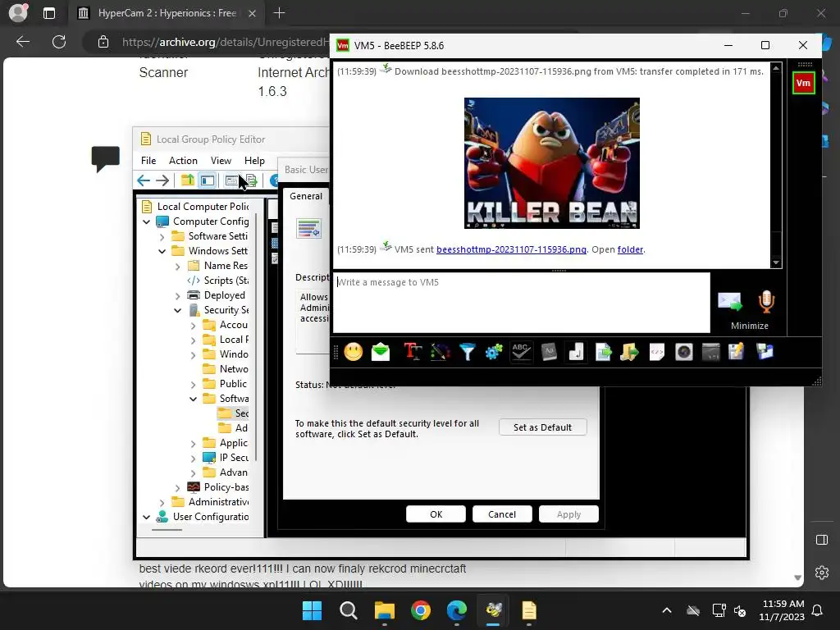Expand the Deployed Printers node

tap(178, 295)
